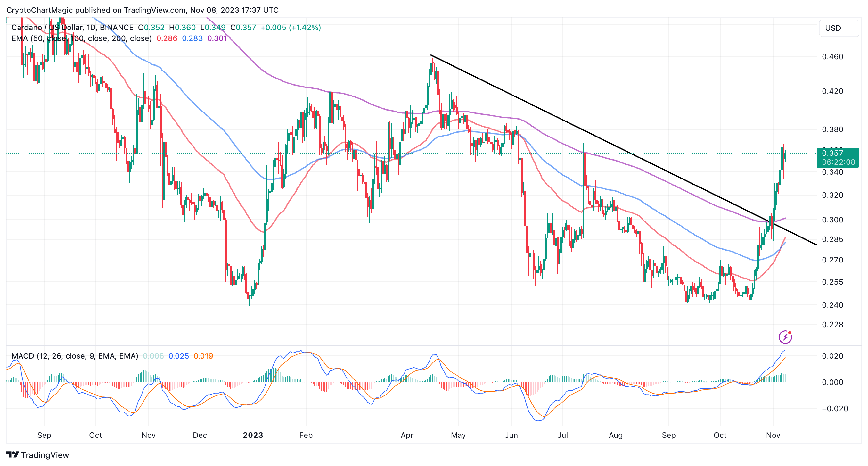This screenshot has width=868, height=466.
Task: Click the 0.460 price axis label
Action: tap(832, 57)
